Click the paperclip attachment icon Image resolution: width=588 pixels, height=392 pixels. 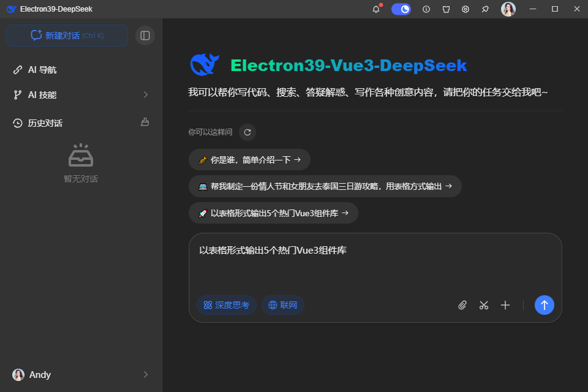point(462,304)
